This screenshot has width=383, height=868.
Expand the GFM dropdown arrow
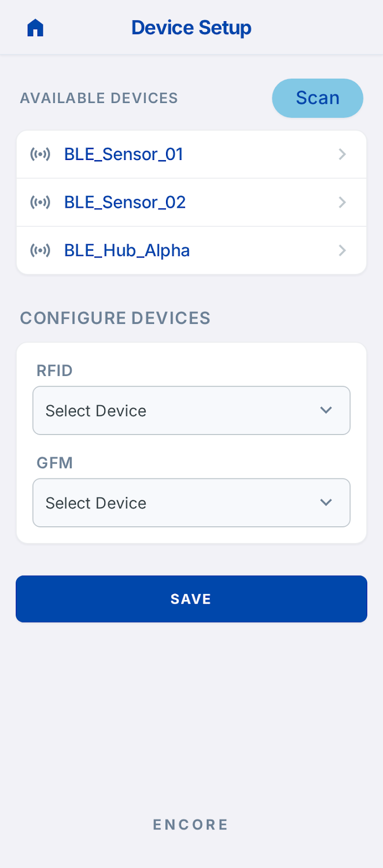pyautogui.click(x=326, y=502)
